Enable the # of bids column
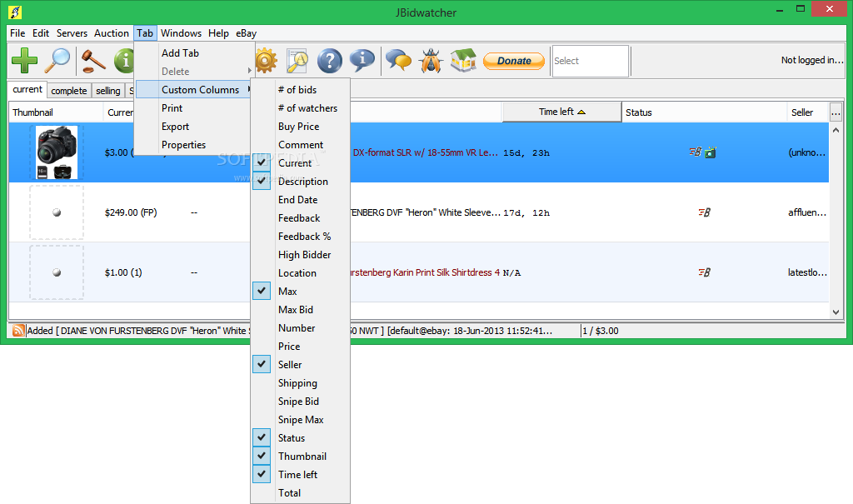This screenshot has height=504, width=853. (300, 90)
